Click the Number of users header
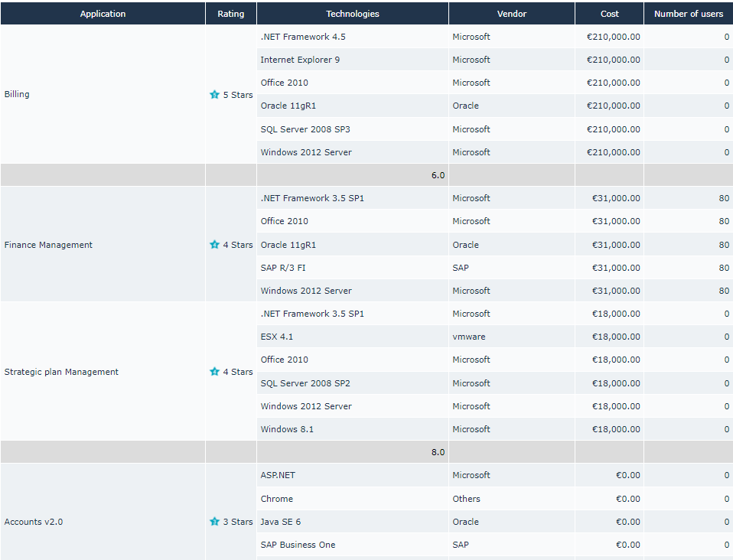 [688, 14]
